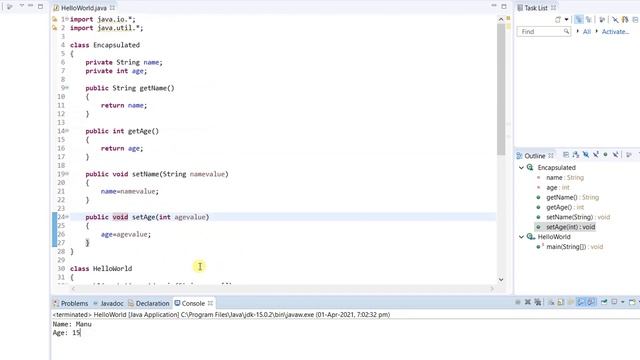Collapse the Encapsulated class in Outline
The width and height of the screenshot is (640, 360).
pyautogui.click(x=521, y=167)
